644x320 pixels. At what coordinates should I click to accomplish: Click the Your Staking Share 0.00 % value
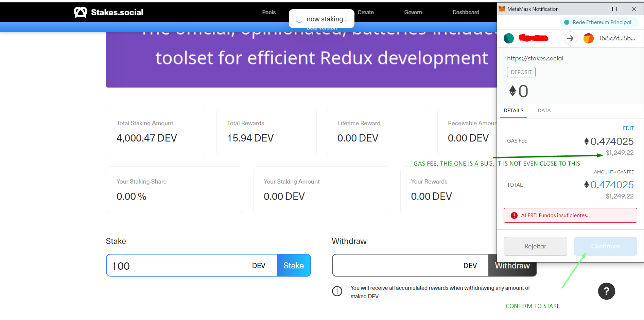131,196
